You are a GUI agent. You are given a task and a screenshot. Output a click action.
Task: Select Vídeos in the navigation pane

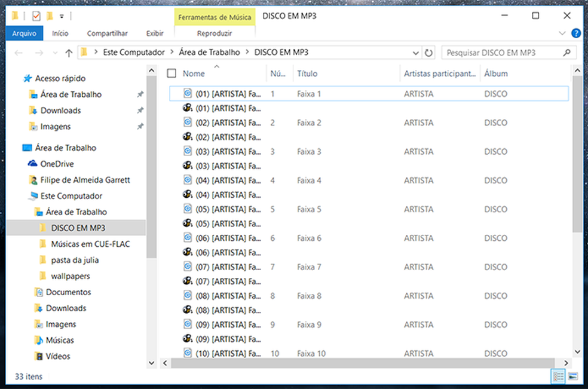(x=58, y=356)
